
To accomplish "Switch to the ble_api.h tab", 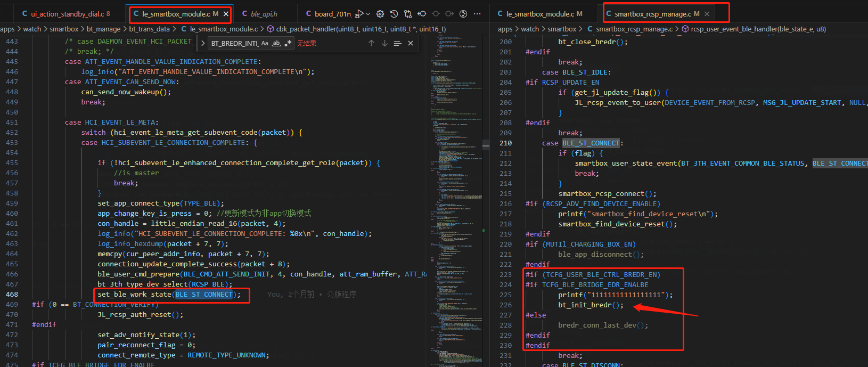I will pos(264,14).
